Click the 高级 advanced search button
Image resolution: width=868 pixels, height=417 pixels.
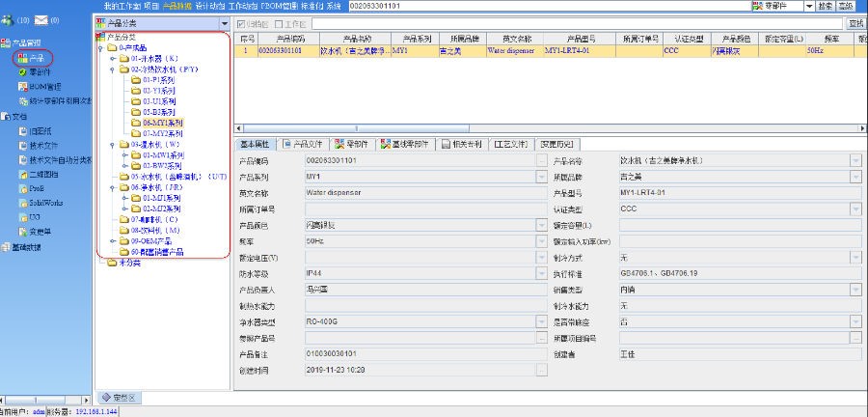(847, 6)
